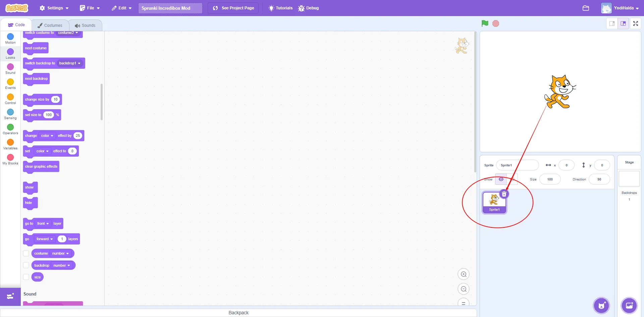Click the Direction field showing 90
This screenshot has width=644, height=317.
tap(599, 179)
